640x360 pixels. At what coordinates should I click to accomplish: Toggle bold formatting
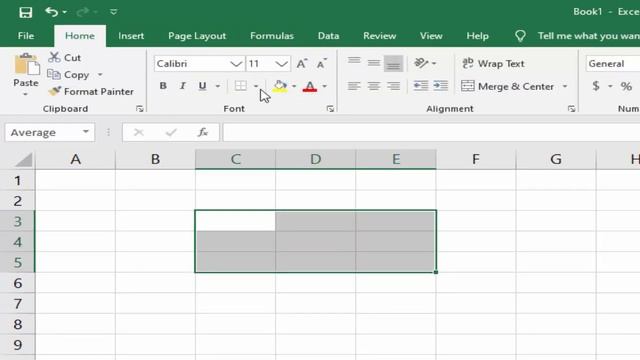pyautogui.click(x=163, y=86)
